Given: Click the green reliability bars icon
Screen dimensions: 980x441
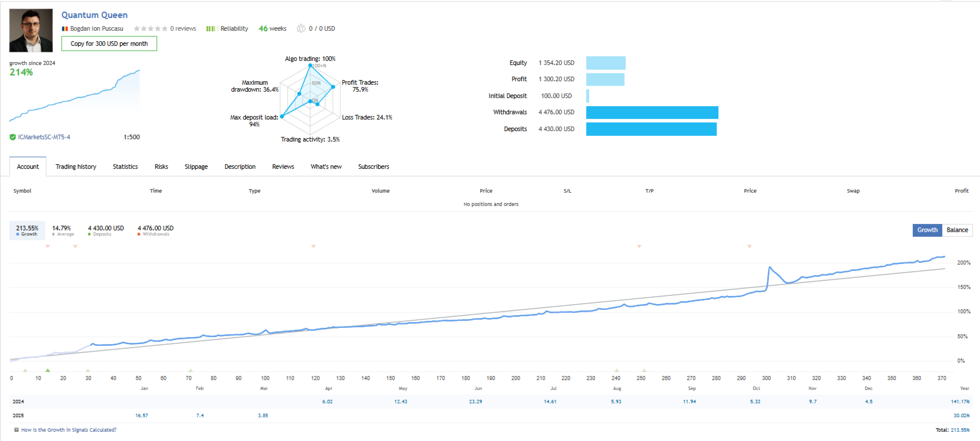Looking at the screenshot, I should click(x=211, y=28).
